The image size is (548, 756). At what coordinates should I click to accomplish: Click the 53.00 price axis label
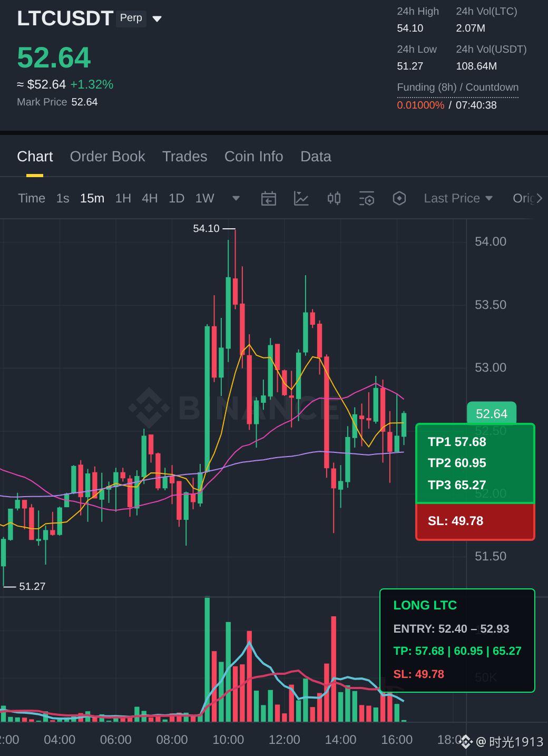coord(491,367)
